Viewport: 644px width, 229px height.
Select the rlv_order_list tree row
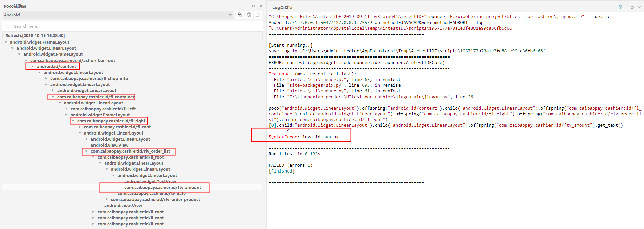click(x=130, y=151)
